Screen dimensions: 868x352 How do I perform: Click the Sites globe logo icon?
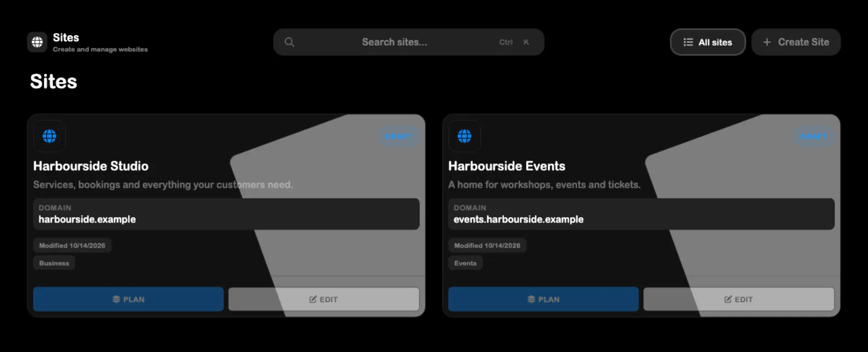coord(37,42)
